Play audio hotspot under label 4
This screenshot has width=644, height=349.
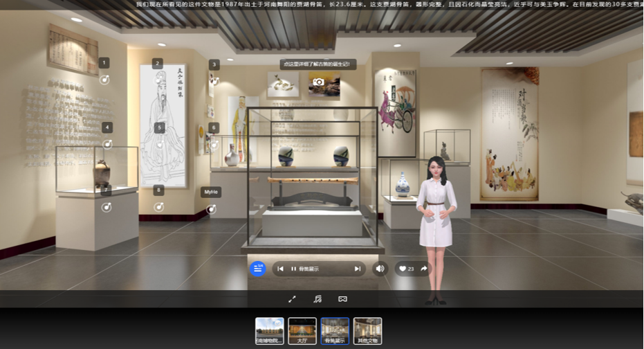point(107,144)
